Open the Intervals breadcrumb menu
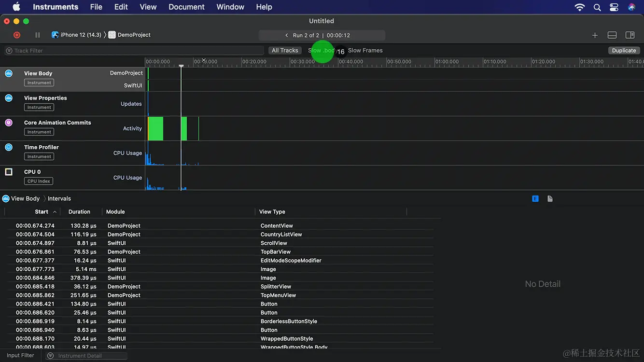Image resolution: width=644 pixels, height=362 pixels. (x=59, y=199)
